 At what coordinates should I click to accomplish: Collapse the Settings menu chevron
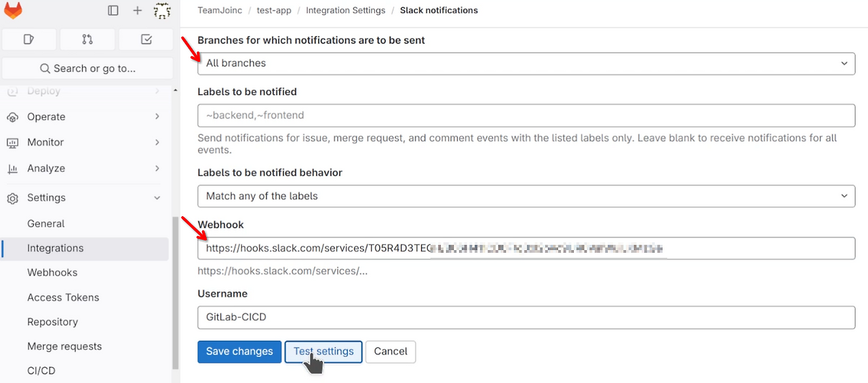[x=157, y=198]
